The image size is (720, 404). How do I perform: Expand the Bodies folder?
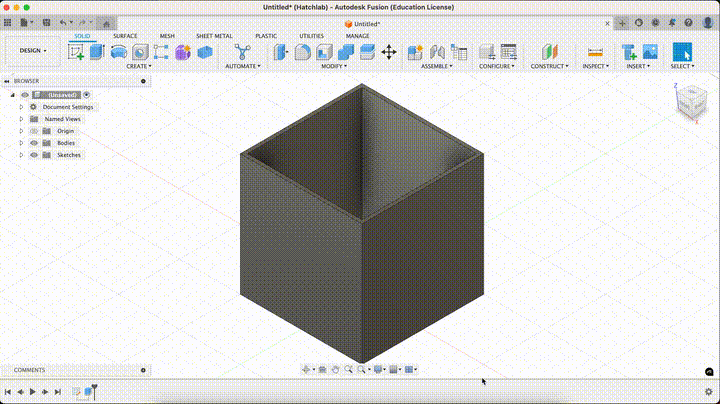coord(21,143)
